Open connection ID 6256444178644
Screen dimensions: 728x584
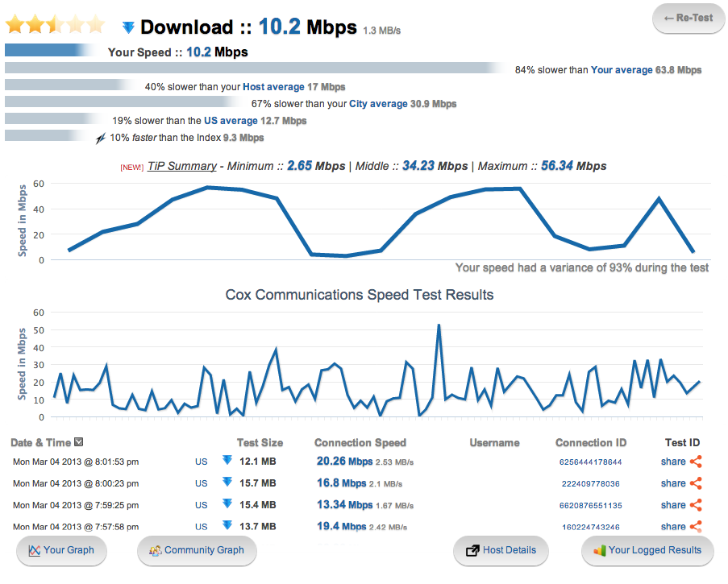pos(591,462)
